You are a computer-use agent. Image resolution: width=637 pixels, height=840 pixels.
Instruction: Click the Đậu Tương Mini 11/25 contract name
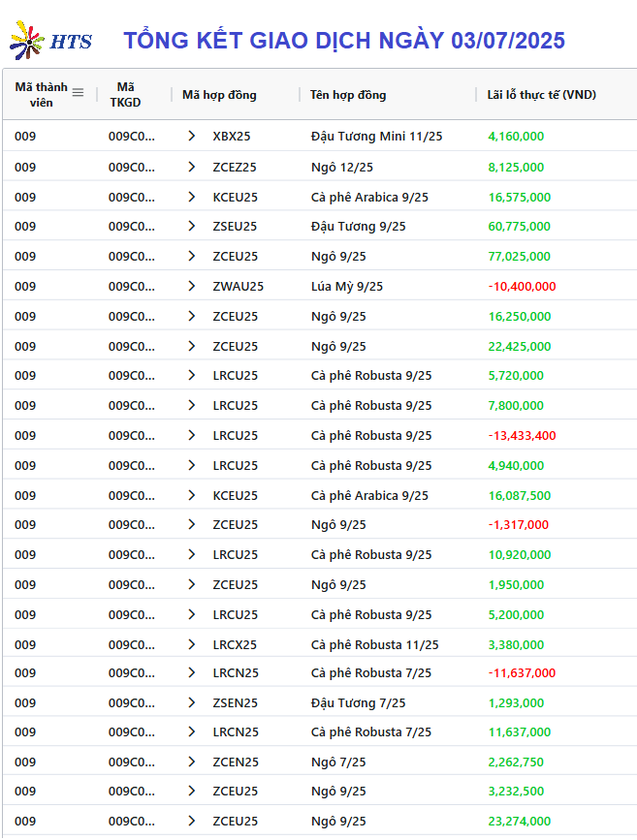coord(376,136)
